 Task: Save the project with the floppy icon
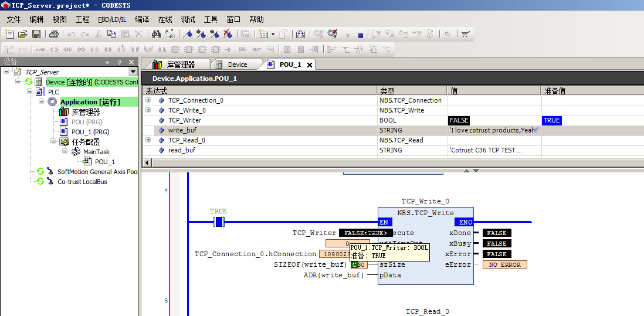coord(36,34)
